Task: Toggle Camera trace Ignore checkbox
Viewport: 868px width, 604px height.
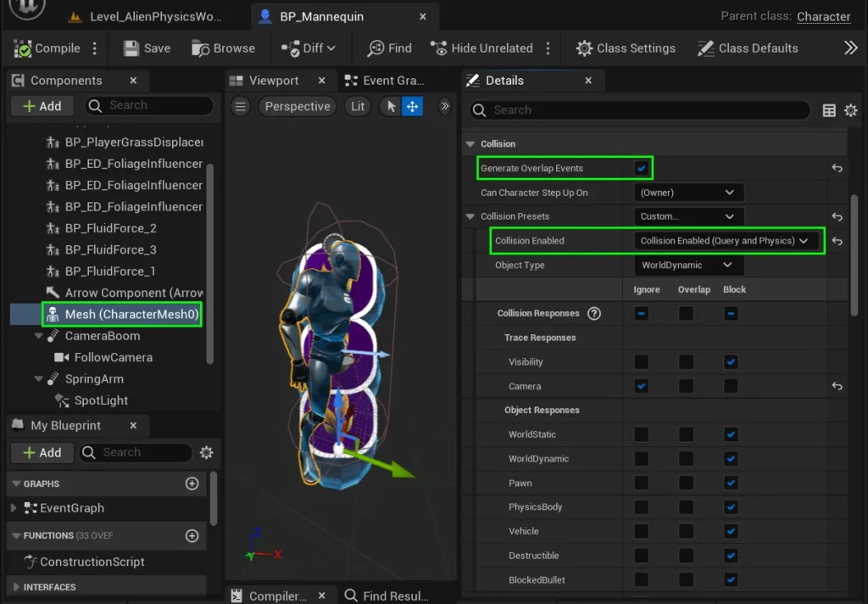Action: click(642, 386)
